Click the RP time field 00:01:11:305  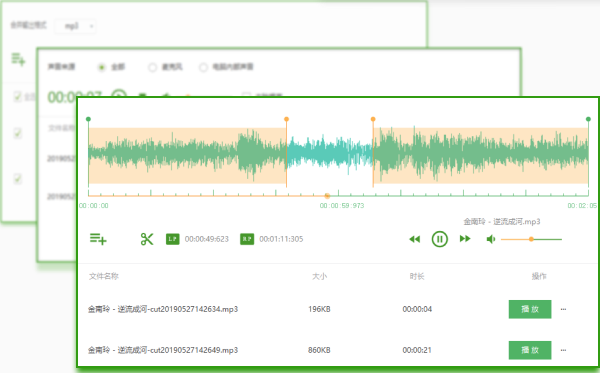[x=281, y=239]
